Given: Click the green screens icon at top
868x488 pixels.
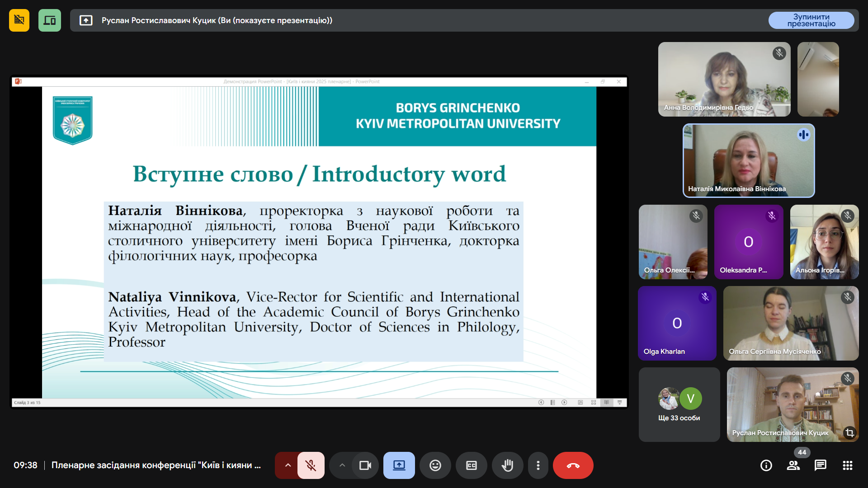Looking at the screenshot, I should coord(50,20).
